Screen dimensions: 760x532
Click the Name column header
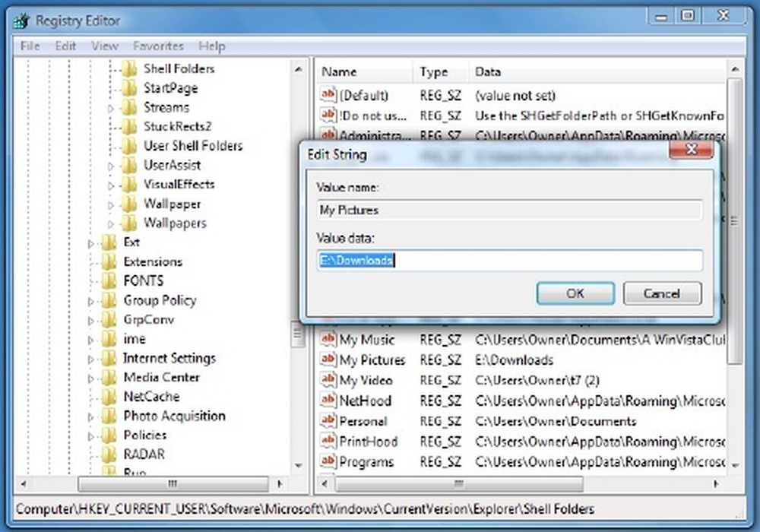365,71
